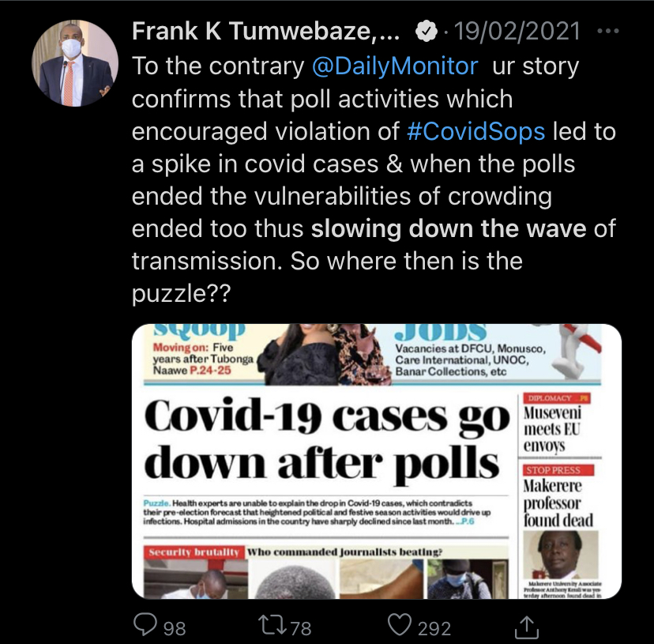This screenshot has width=654, height=644.
Task: Click the 292 likes count
Action: click(x=434, y=628)
